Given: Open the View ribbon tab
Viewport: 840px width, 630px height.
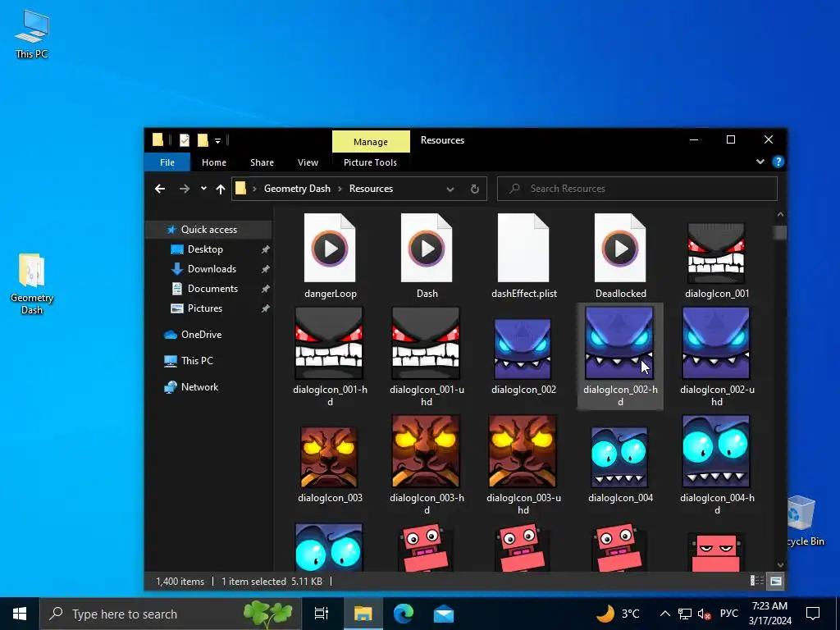Looking at the screenshot, I should [308, 162].
